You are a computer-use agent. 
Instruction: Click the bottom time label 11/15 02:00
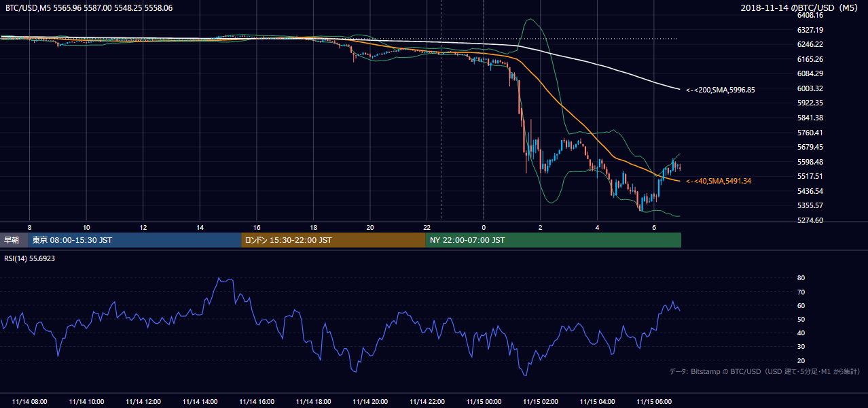541,402
